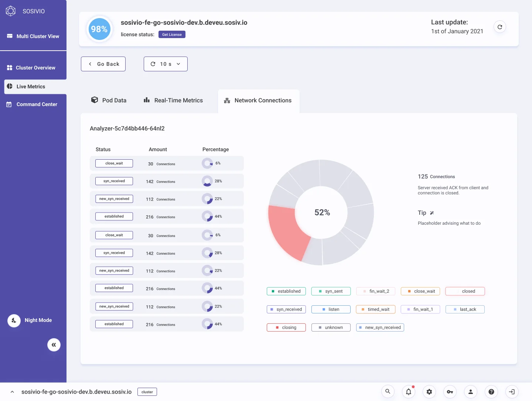Expand the bottom cluster bar chevron
The width and height of the screenshot is (532, 401).
[x=12, y=392]
